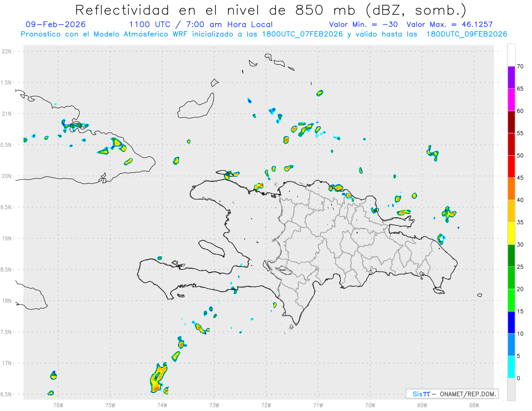Viewport: 532px width, 411px height.
Task: Click the colorbar tick label "45"
Action: [520, 178]
